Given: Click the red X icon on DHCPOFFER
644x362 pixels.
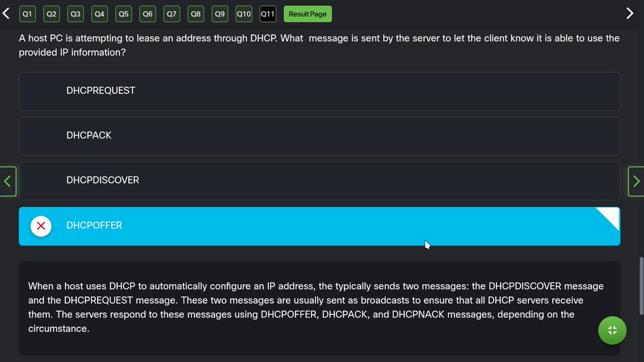Looking at the screenshot, I should pos(41,226).
